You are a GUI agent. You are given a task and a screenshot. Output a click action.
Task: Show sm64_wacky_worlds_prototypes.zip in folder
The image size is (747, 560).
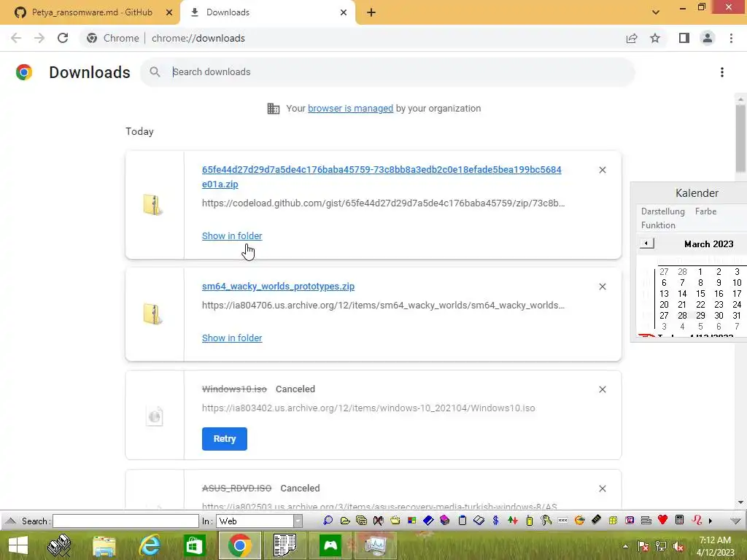point(232,338)
